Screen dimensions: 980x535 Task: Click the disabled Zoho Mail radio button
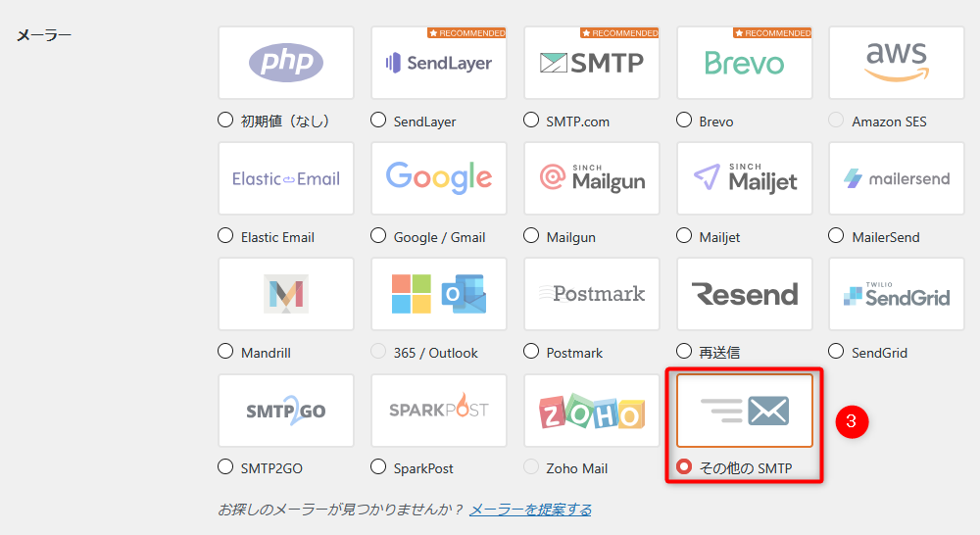click(530, 466)
